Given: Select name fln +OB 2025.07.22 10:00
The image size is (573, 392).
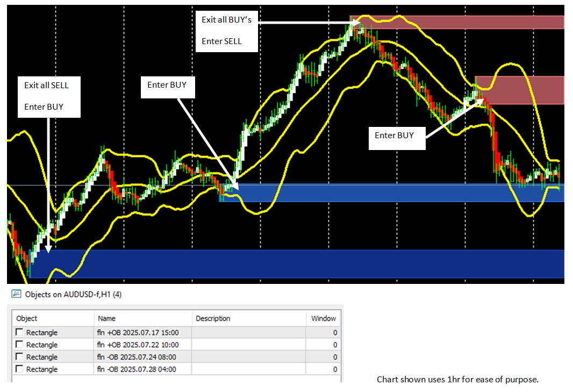Looking at the screenshot, I should pyautogui.click(x=138, y=345).
